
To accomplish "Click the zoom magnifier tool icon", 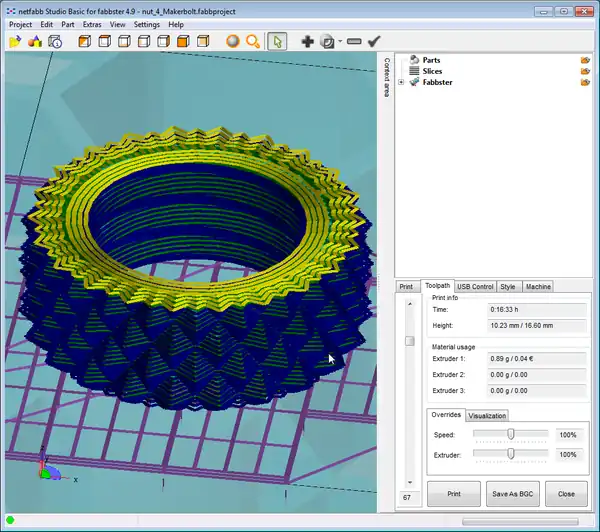I will pos(253,42).
